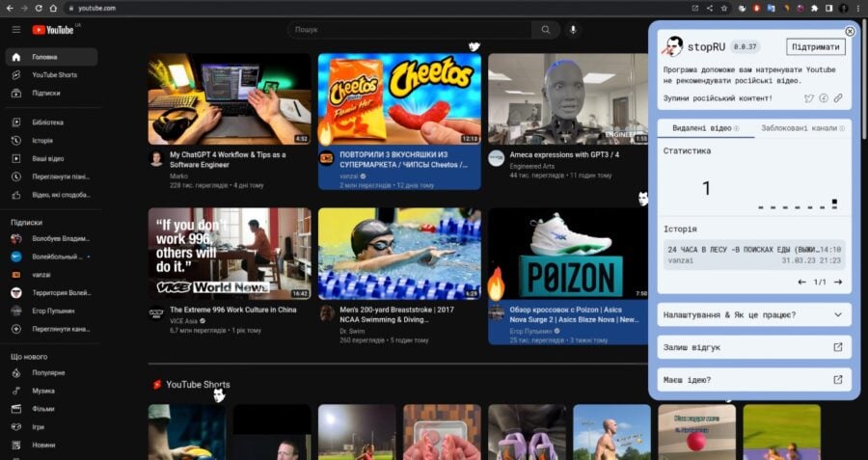Click the Marko channel avatar
The width and height of the screenshot is (868, 460).
point(156,159)
